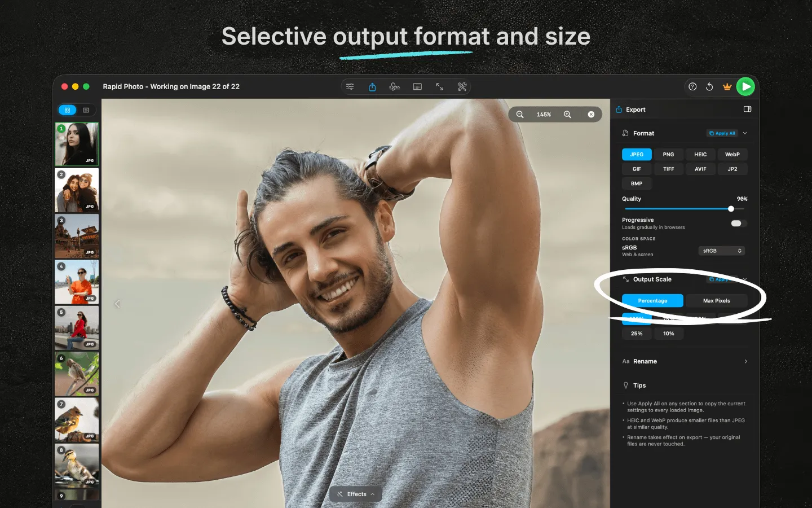Choose the Max Pixels scale mode
Screen dimensions: 812x508
(716, 301)
